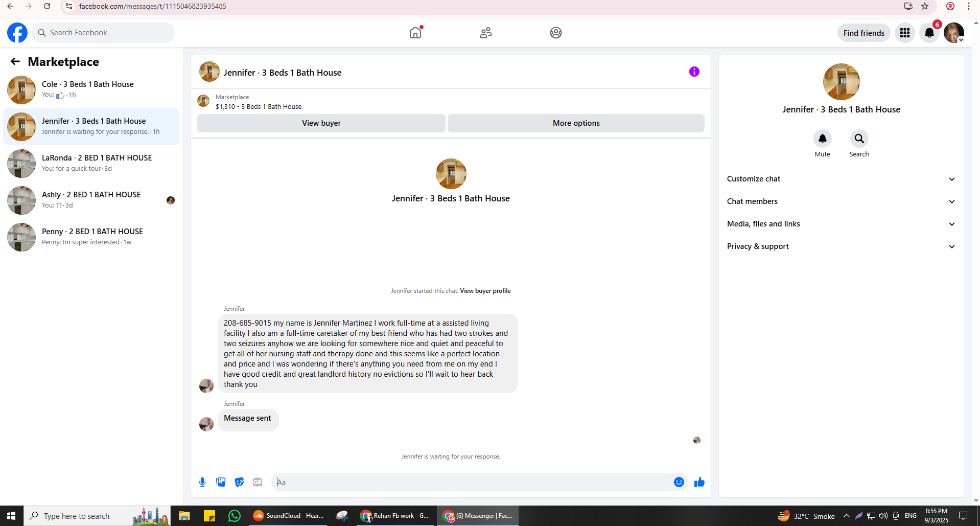Open the Windows notification center

point(964,516)
